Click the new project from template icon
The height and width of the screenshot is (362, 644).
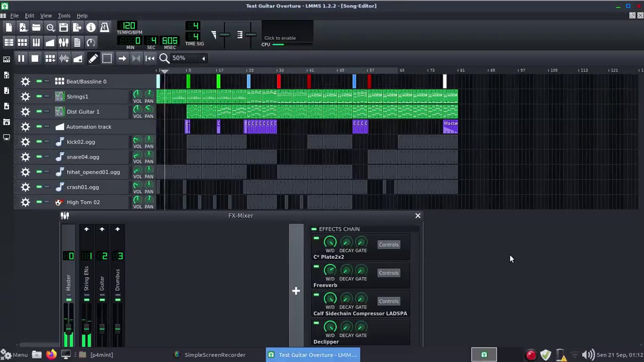[x=23, y=28]
